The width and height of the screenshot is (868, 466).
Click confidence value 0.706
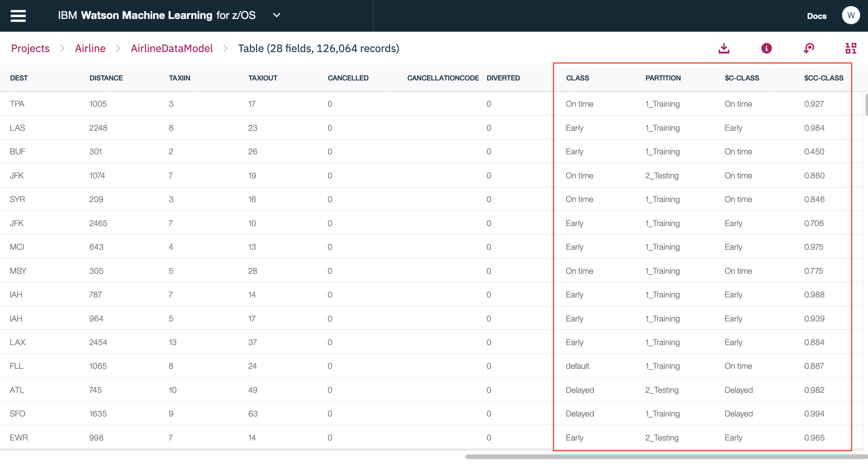pyautogui.click(x=814, y=223)
